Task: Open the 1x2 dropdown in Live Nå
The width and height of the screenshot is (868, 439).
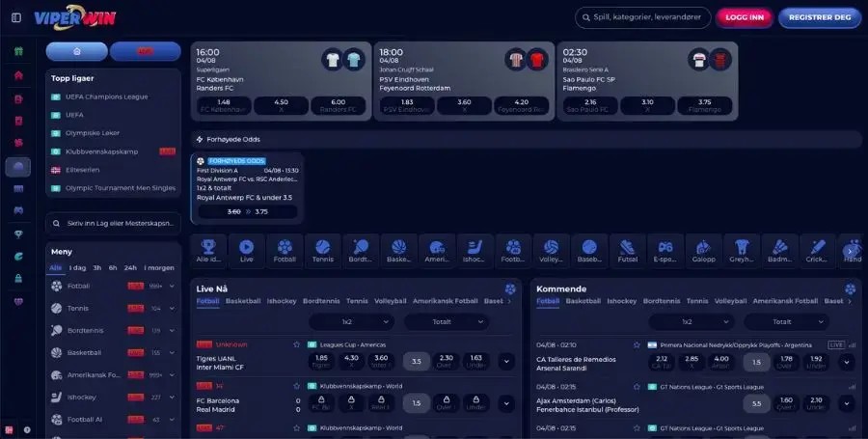Action: (x=351, y=321)
